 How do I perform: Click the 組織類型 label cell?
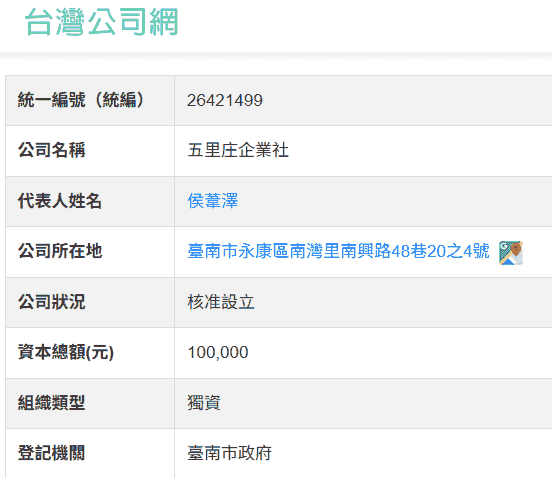[90, 403]
